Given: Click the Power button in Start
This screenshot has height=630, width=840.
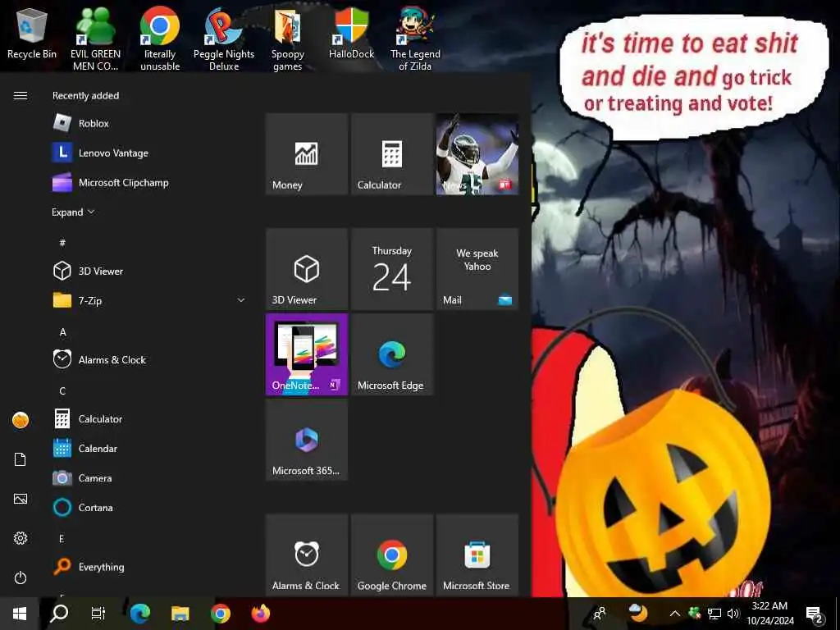Looking at the screenshot, I should pyautogui.click(x=21, y=577).
